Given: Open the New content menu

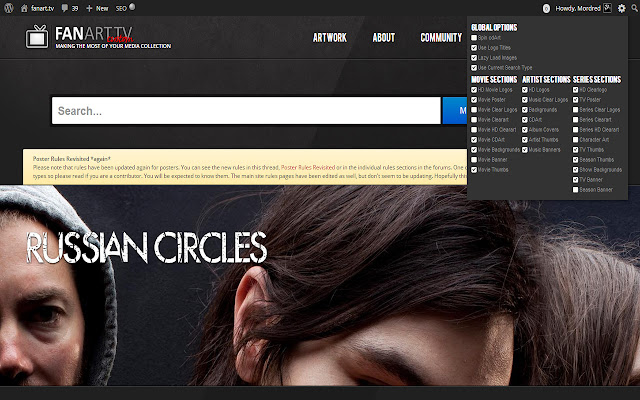Looking at the screenshot, I should [x=97, y=8].
